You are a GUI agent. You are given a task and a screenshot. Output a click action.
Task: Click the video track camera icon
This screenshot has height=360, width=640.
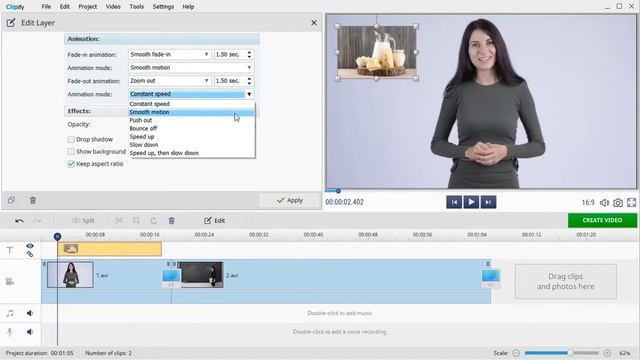(10, 281)
